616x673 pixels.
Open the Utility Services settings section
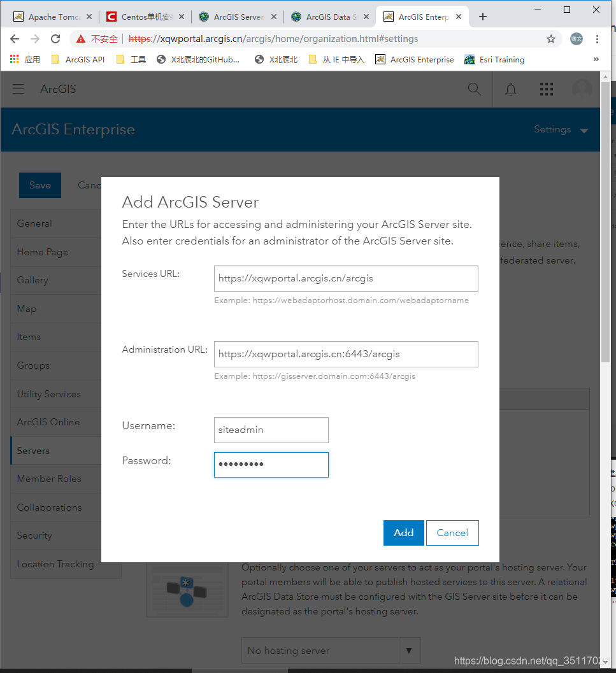pyautogui.click(x=56, y=393)
